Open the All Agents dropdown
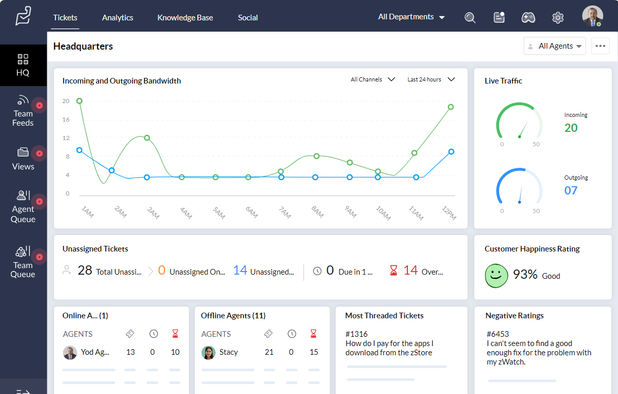618x394 pixels. [x=555, y=46]
